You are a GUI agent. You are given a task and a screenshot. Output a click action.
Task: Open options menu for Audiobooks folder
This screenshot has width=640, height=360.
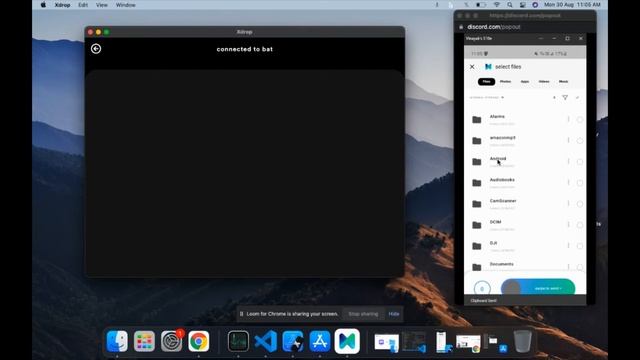point(568,182)
